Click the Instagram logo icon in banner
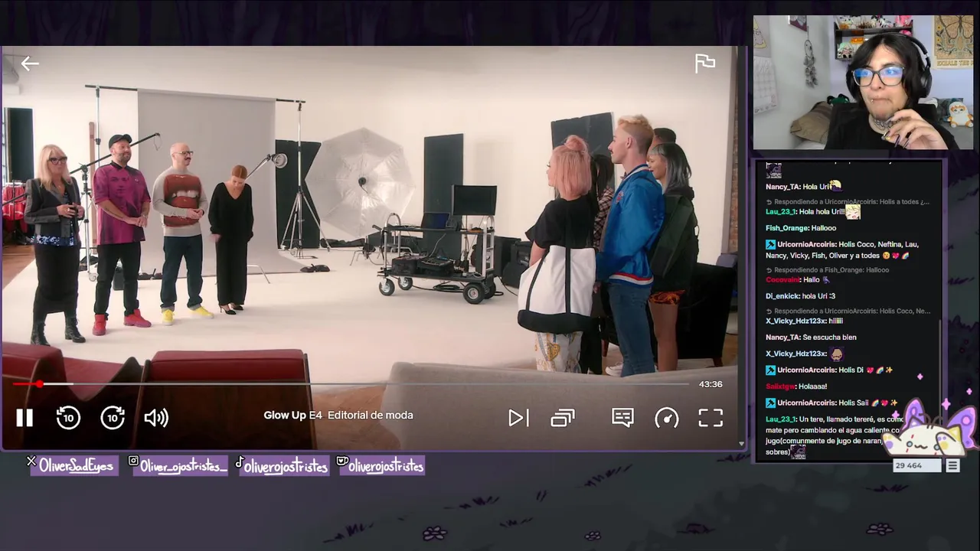 pos(133,461)
